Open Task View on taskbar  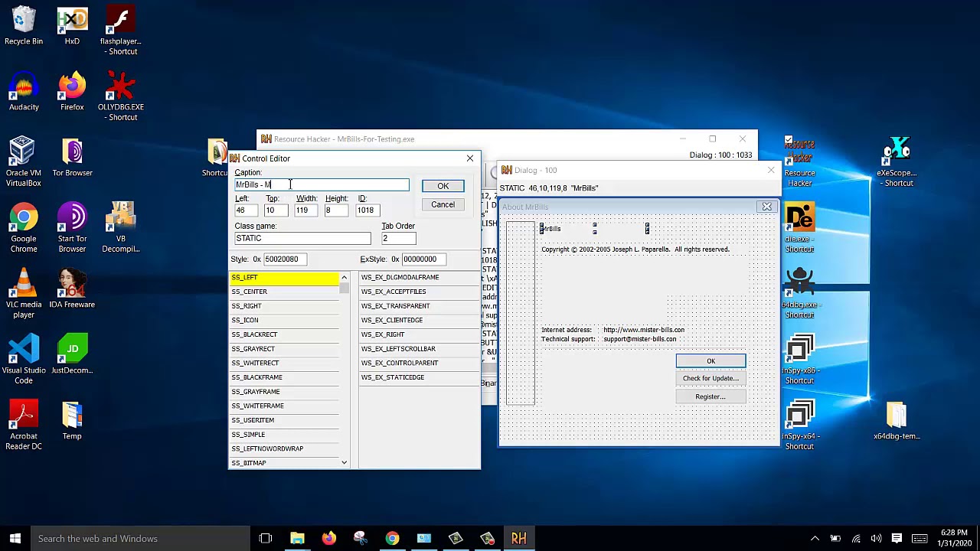266,538
